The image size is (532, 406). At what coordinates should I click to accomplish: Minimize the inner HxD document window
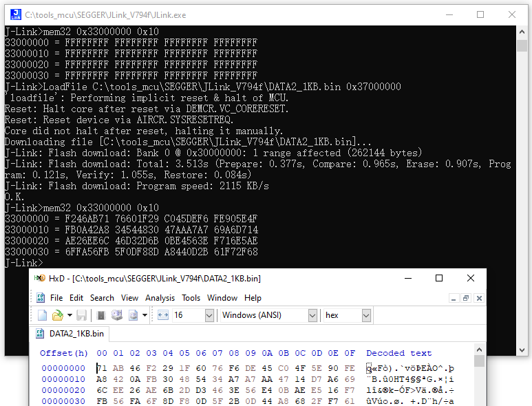pos(454,298)
